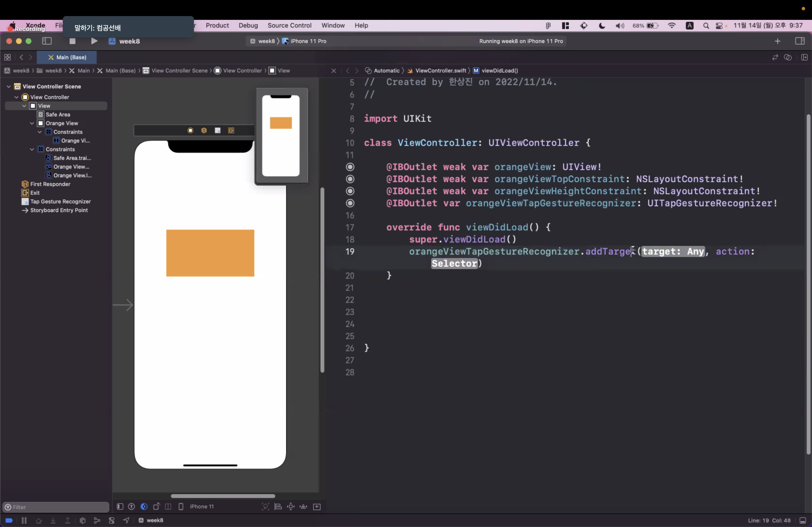812x527 pixels.
Task: Collapse Constraints under Orange View
Action: coord(40,132)
